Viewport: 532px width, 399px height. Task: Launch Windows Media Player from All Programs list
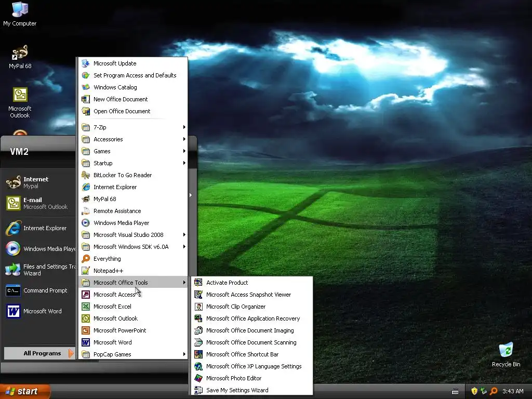(x=133, y=223)
